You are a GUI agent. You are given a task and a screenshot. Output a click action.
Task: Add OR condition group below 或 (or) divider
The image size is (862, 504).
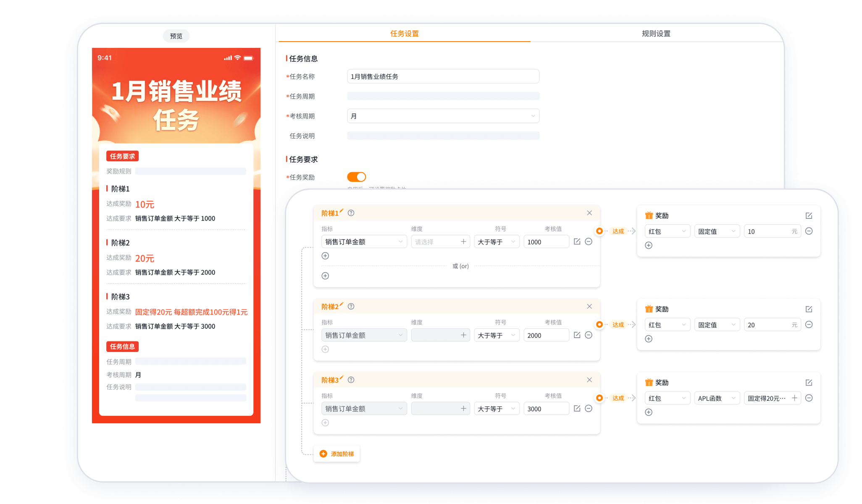point(325,276)
